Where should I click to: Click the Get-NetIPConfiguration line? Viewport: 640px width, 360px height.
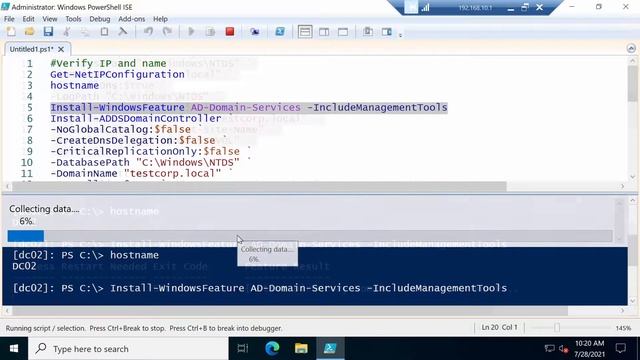pos(118,75)
